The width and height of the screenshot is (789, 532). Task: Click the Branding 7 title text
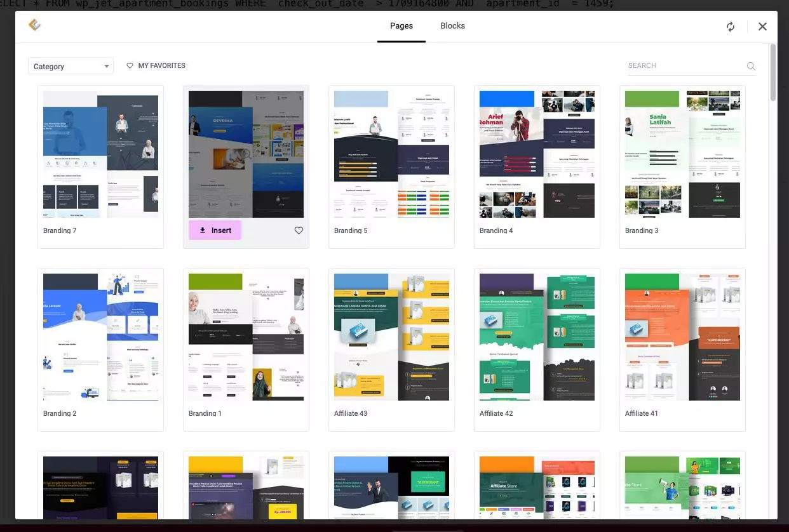60,230
